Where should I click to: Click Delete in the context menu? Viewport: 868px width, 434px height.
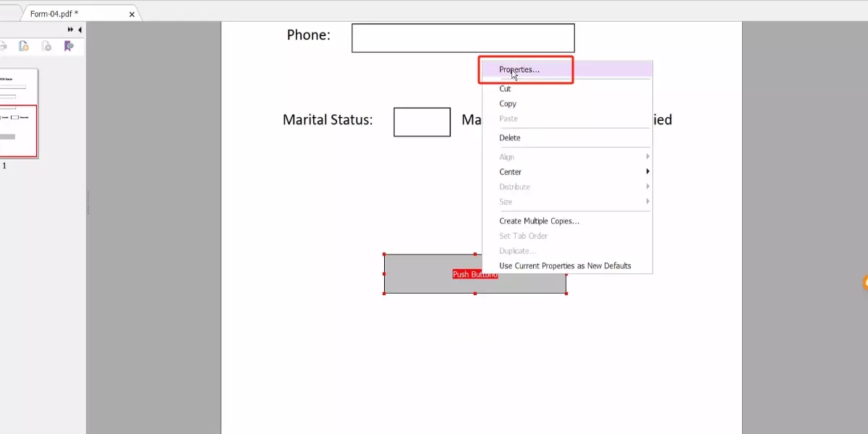pos(510,137)
